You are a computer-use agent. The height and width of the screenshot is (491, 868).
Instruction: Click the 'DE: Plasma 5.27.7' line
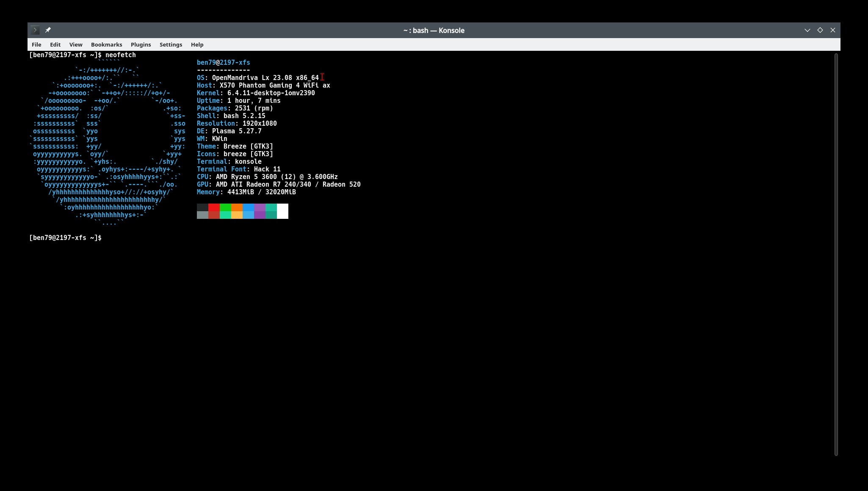click(229, 131)
